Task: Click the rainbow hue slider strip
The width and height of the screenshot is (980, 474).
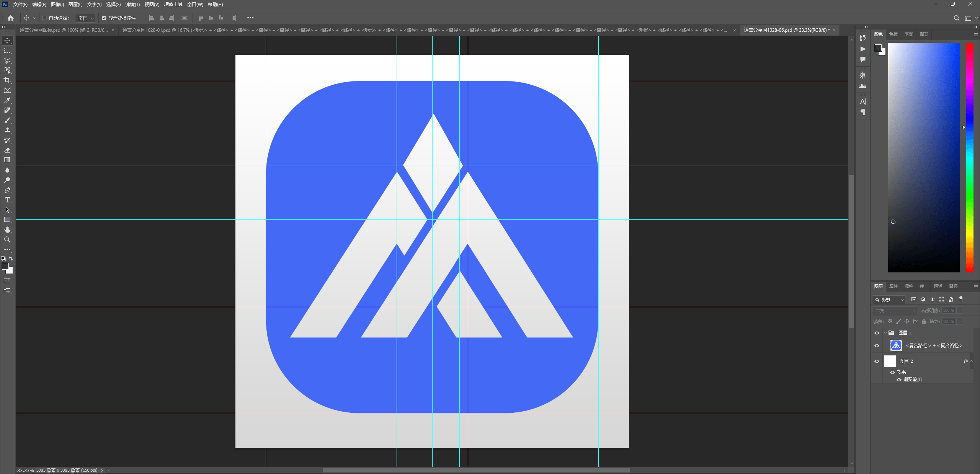Action: [x=970, y=157]
